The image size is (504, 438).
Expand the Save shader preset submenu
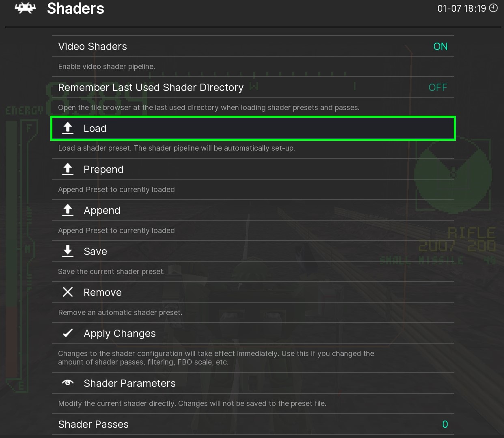click(95, 251)
